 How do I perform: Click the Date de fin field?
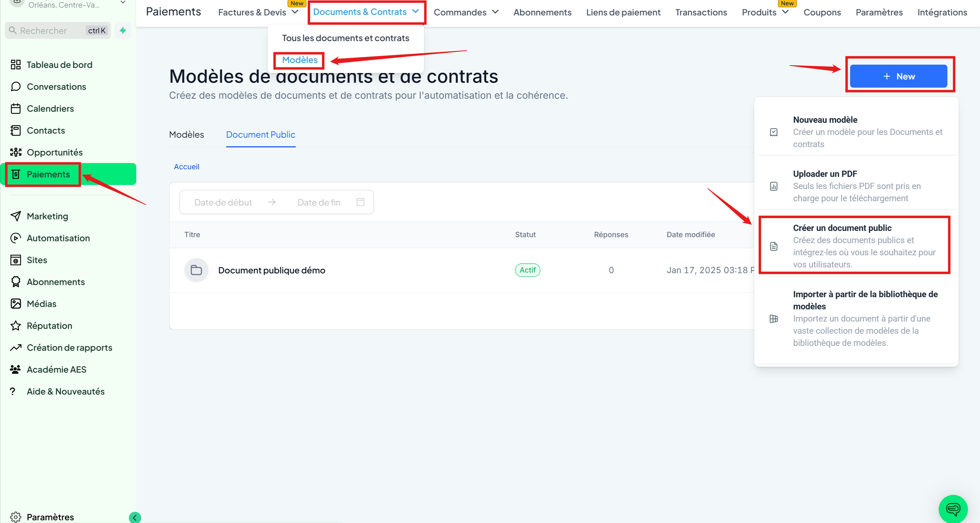[x=319, y=203]
